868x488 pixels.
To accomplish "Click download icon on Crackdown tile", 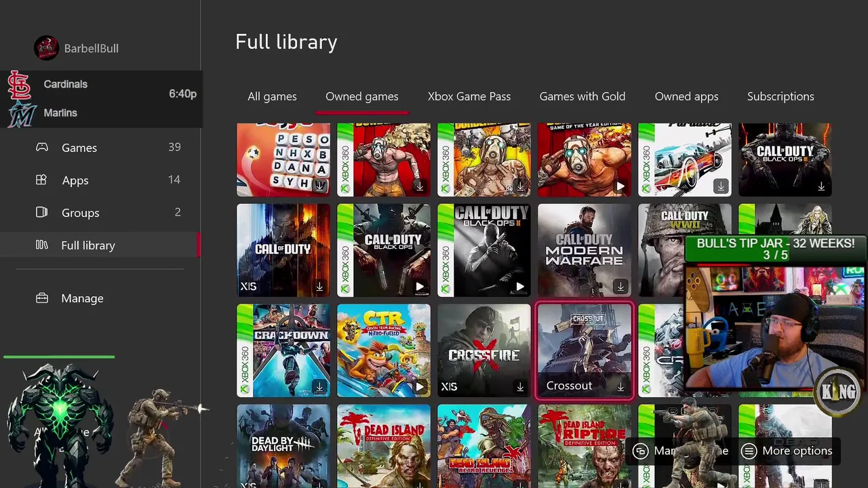I will click(319, 387).
